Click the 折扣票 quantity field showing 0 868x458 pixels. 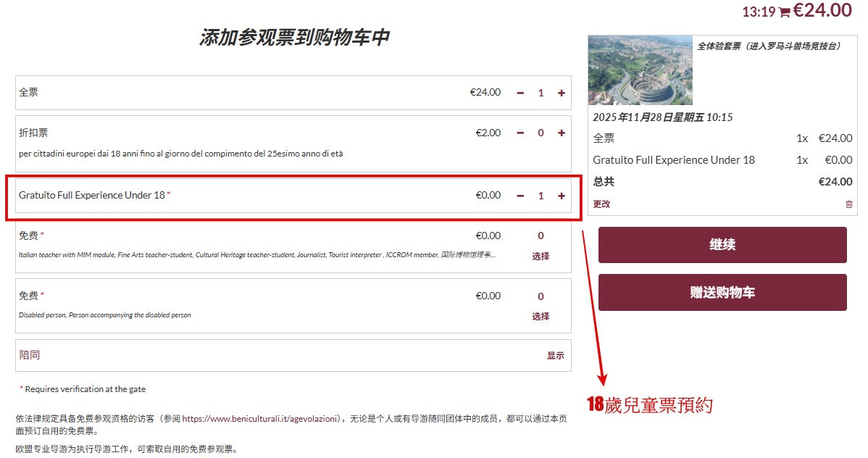pos(541,133)
